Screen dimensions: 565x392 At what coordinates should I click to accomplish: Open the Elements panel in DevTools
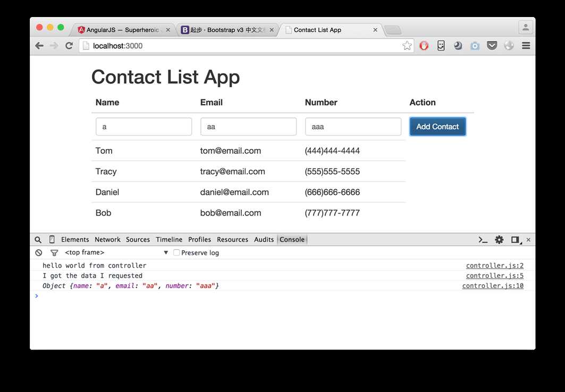[x=75, y=240]
